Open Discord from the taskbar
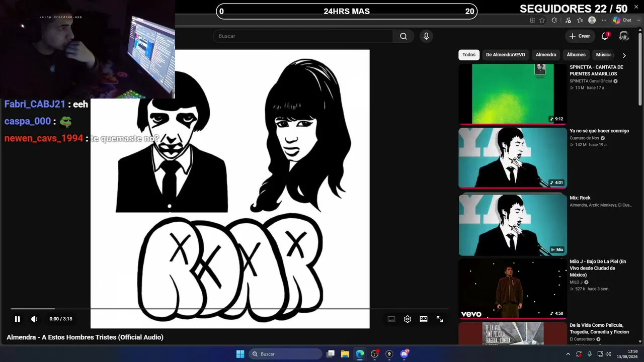Image resolution: width=644 pixels, height=362 pixels. 404,354
